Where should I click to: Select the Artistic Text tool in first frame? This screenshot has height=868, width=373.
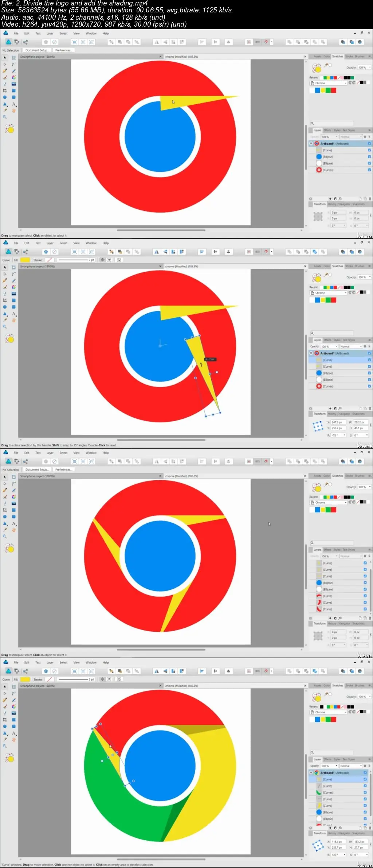(13, 104)
